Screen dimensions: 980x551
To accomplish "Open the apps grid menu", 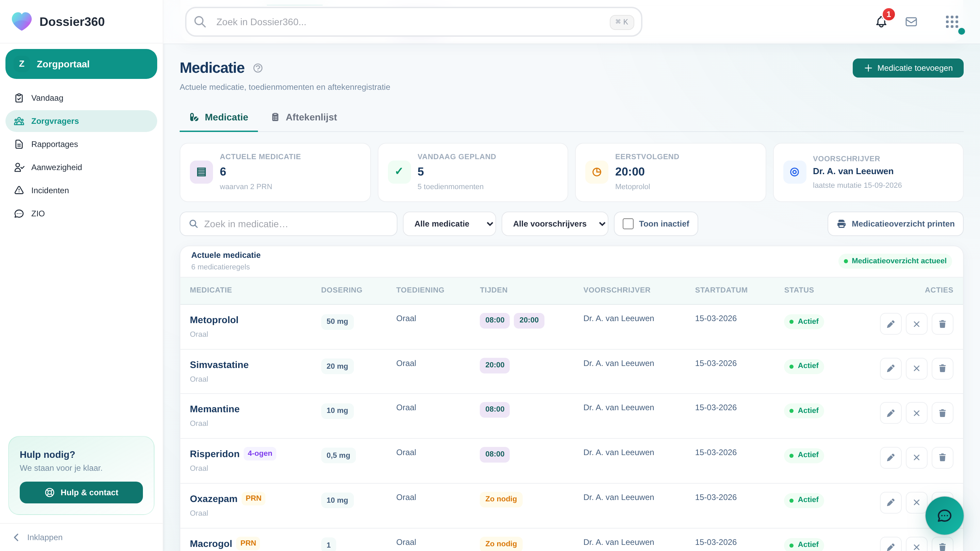I will tap(952, 22).
